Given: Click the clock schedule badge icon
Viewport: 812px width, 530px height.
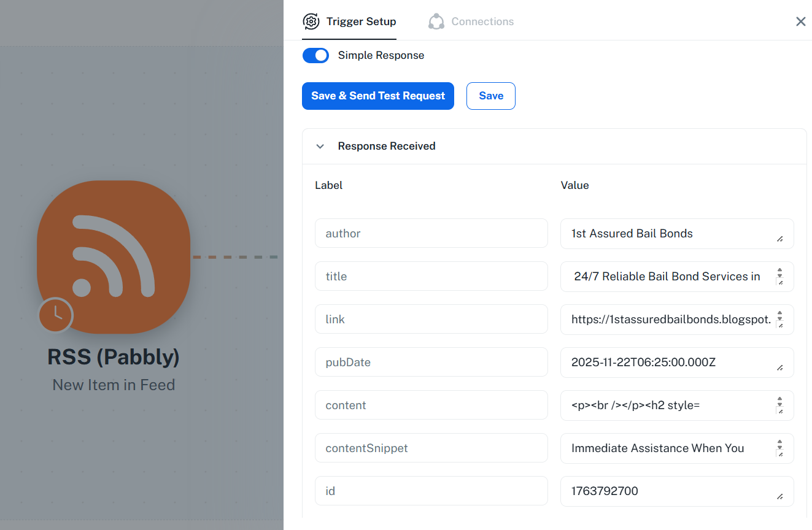Looking at the screenshot, I should pyautogui.click(x=56, y=315).
